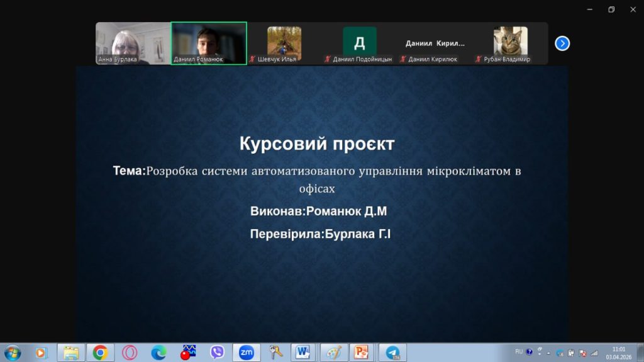This screenshot has height=362, width=644.
Task: Open Viber from the taskbar
Action: (217, 353)
